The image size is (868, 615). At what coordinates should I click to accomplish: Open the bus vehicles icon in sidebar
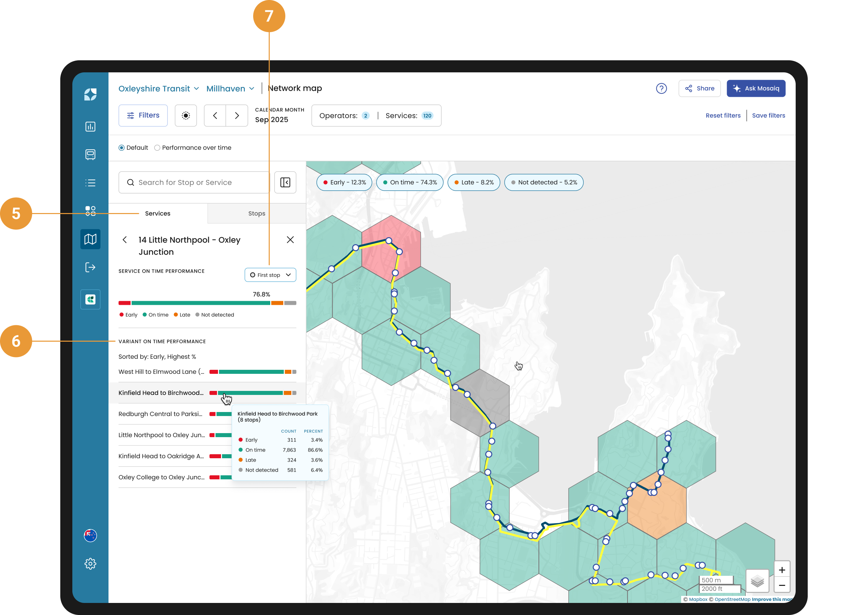90,154
